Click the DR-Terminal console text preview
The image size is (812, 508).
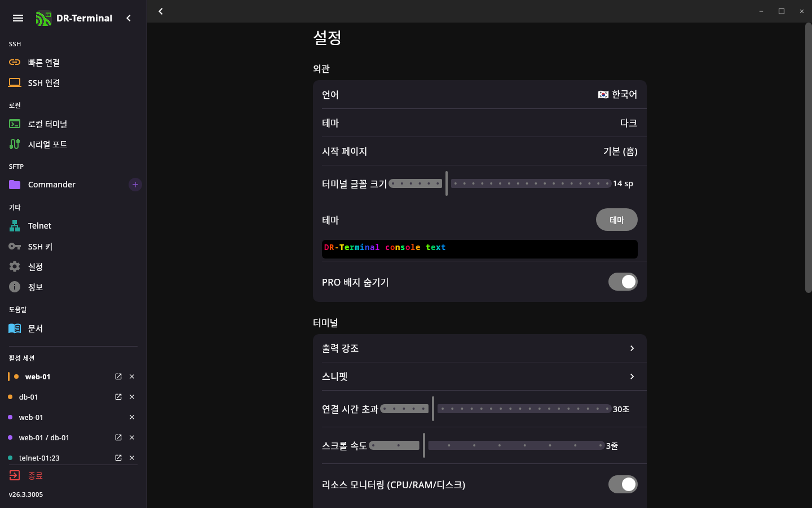pyautogui.click(x=480, y=249)
